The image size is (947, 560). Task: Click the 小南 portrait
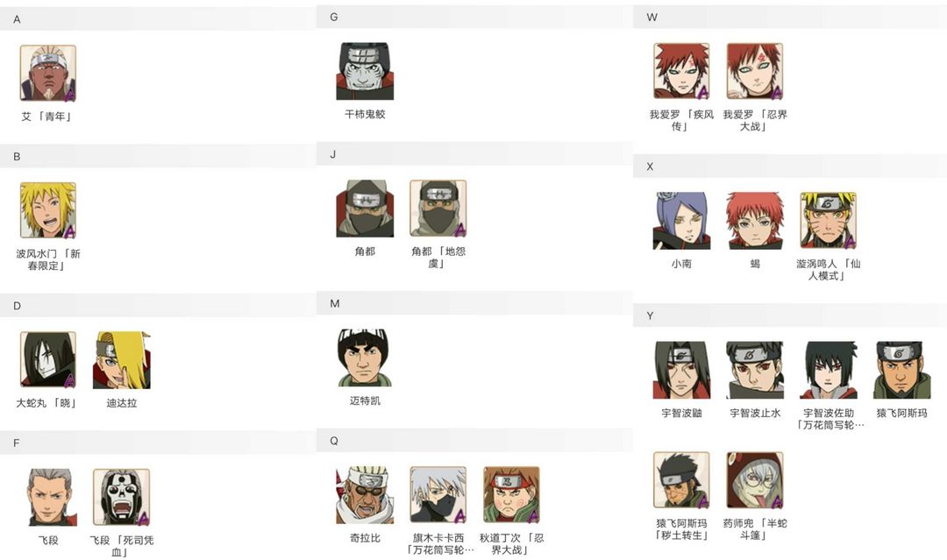pyautogui.click(x=681, y=220)
